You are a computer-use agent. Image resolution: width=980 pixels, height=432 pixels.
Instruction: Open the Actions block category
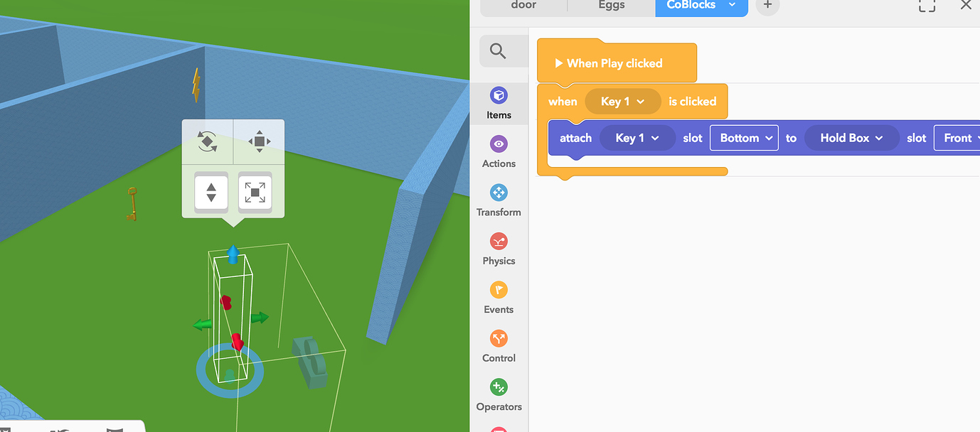[x=499, y=151]
